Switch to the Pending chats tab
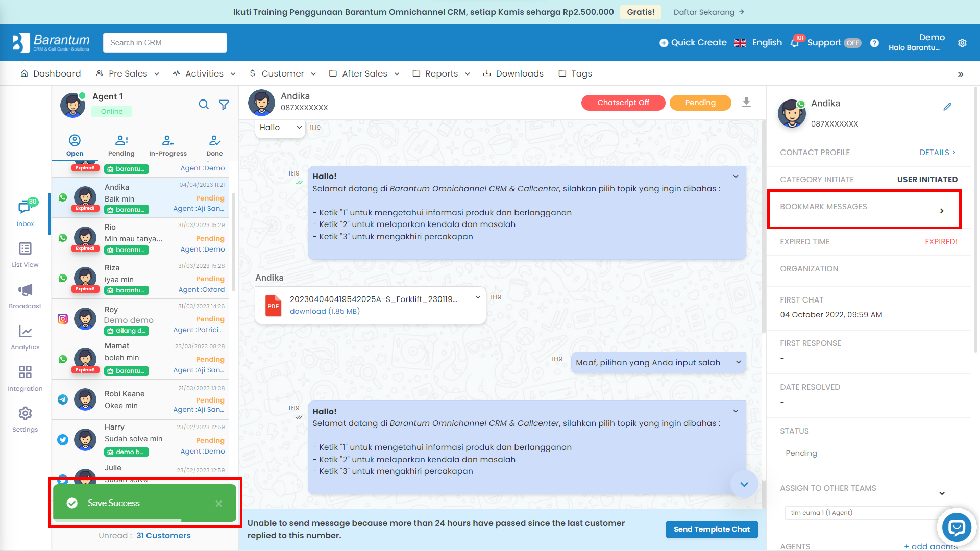Viewport: 980px width, 551px height. [x=121, y=145]
